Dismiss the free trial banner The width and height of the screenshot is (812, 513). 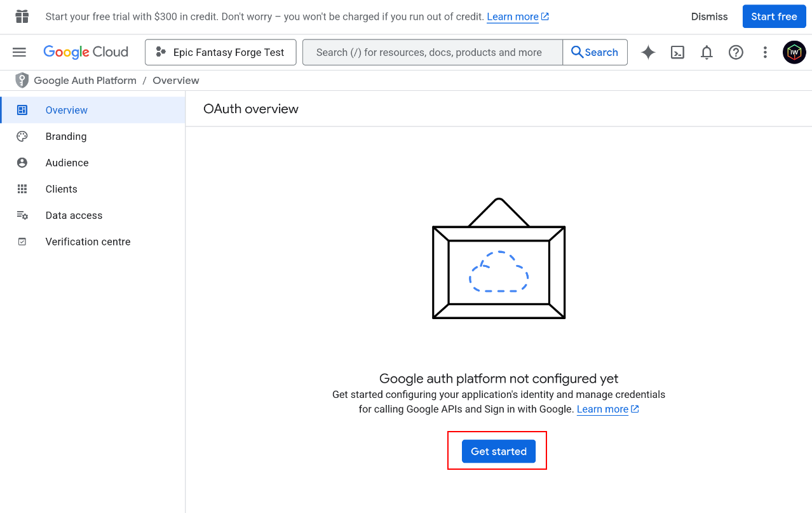708,17
